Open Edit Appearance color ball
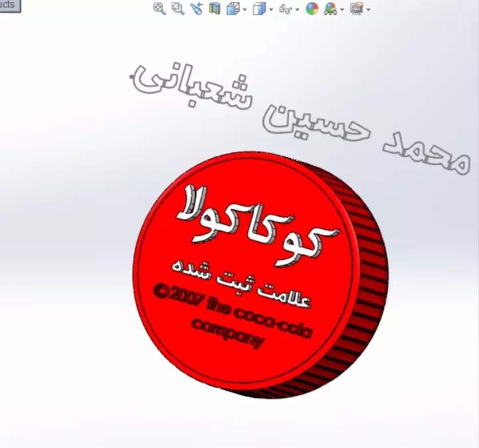The image size is (479, 448). (x=312, y=9)
